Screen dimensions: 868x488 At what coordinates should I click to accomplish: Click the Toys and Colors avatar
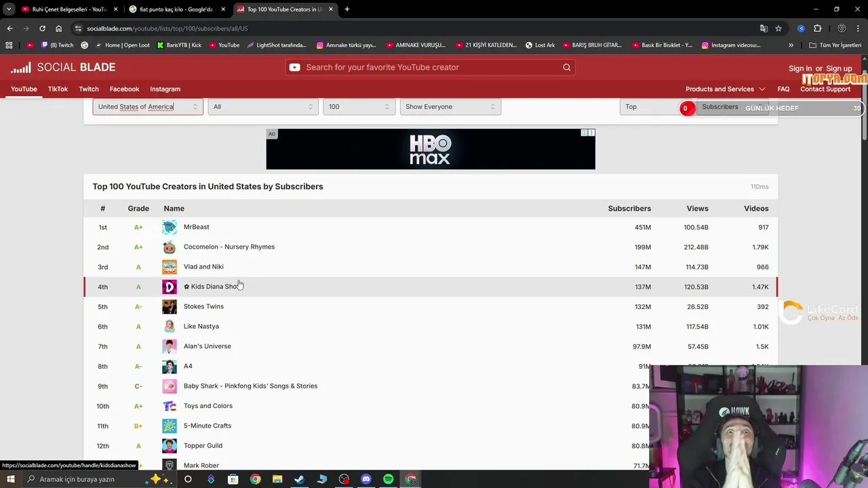pos(170,406)
